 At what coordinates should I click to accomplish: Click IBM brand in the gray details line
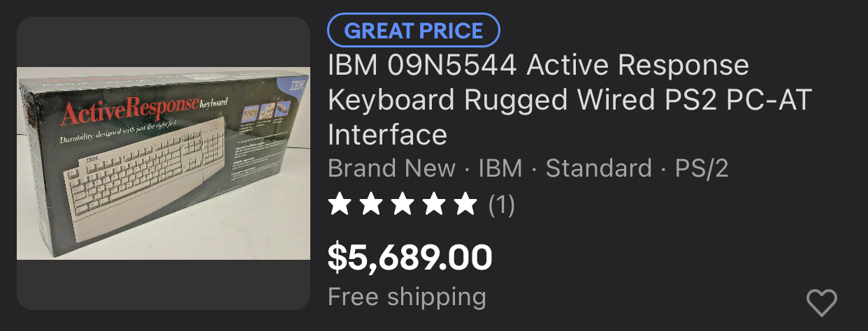pos(500,168)
